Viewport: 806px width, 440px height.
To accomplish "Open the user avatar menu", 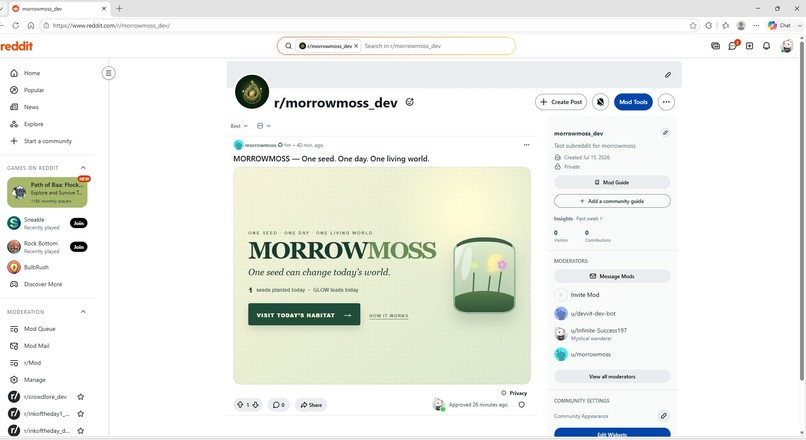I will point(787,46).
